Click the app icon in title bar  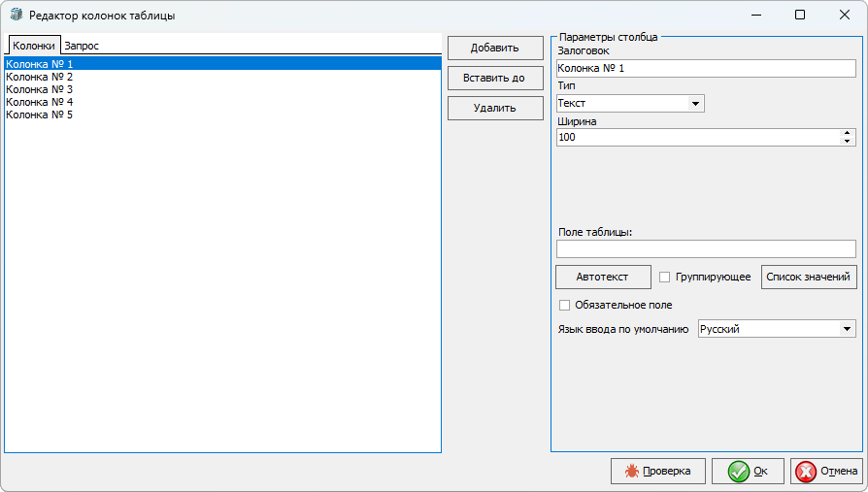point(17,15)
